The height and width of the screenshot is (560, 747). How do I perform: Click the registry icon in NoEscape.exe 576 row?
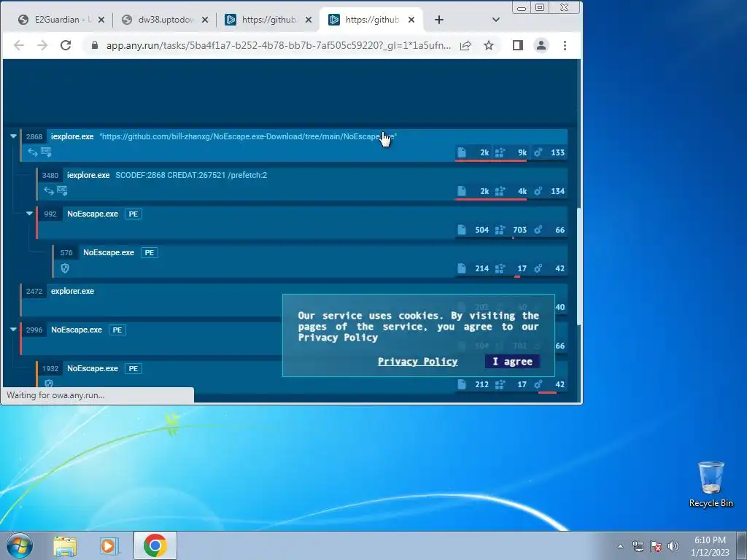coord(500,268)
